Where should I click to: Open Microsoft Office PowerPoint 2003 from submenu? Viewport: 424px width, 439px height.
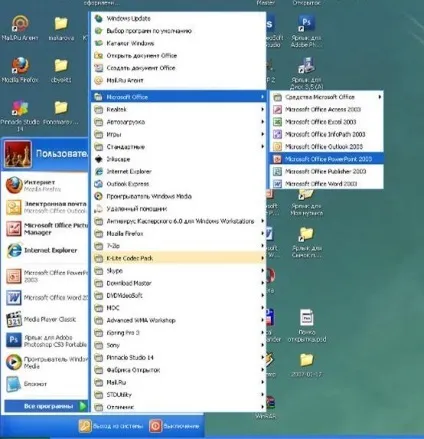pyautogui.click(x=326, y=159)
